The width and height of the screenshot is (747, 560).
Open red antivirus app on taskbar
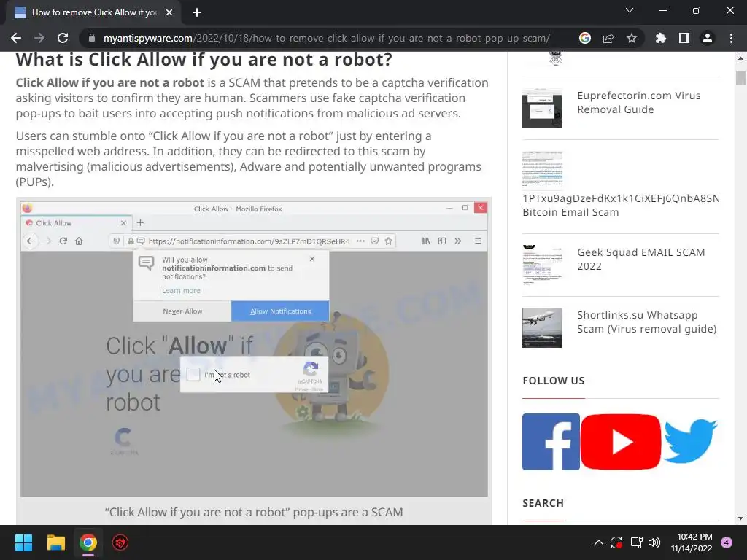point(120,542)
